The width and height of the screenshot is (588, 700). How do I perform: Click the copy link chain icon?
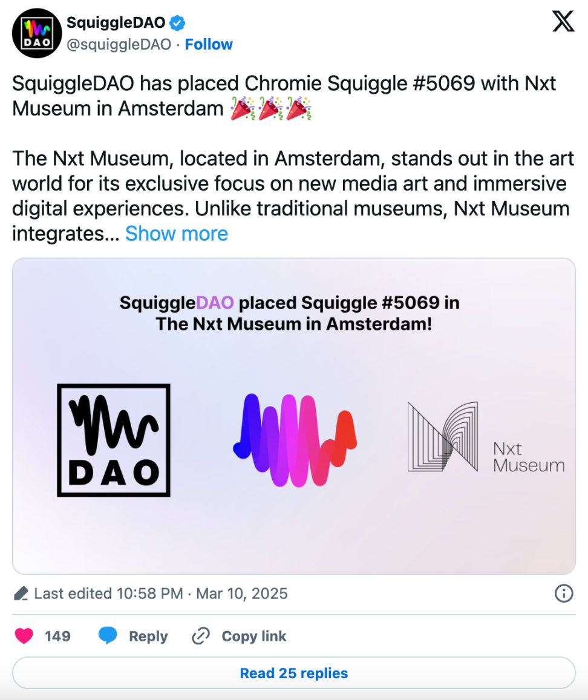click(x=200, y=636)
